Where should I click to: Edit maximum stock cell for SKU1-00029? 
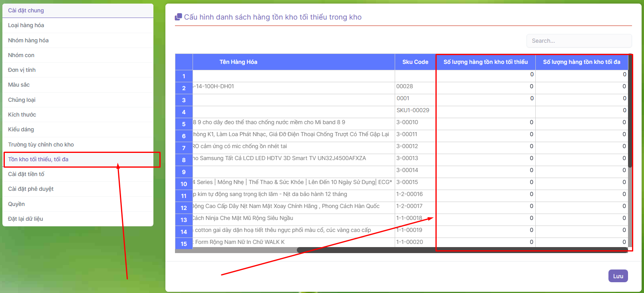[582, 111]
